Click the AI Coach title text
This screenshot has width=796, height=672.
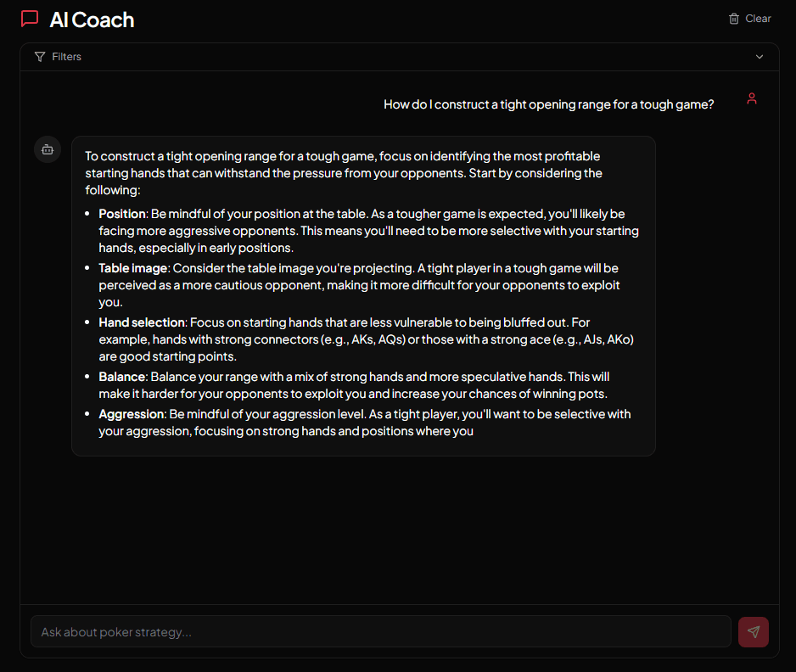click(x=91, y=19)
